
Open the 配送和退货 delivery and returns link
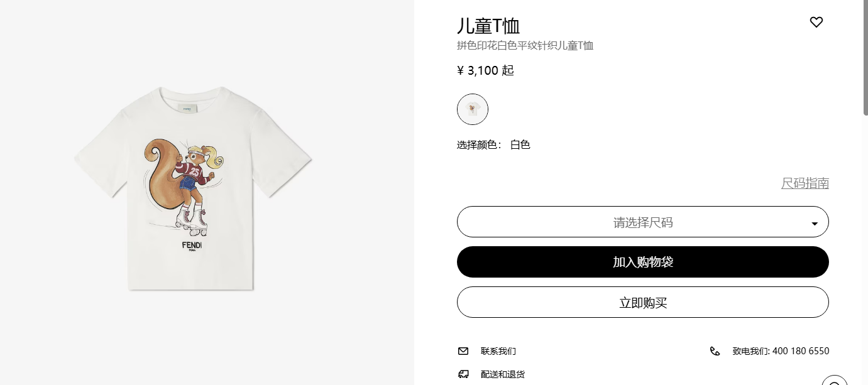click(x=503, y=374)
